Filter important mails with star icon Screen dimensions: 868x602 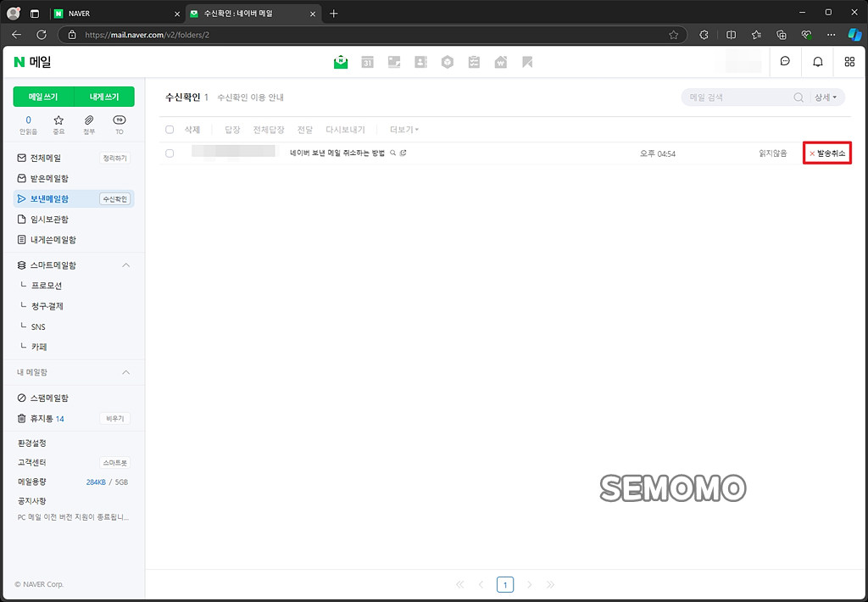58,125
